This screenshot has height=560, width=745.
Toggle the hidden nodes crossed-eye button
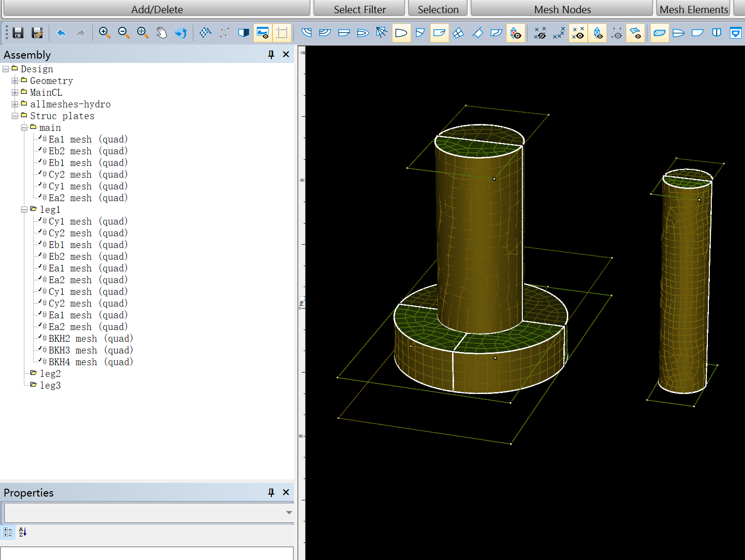click(540, 33)
